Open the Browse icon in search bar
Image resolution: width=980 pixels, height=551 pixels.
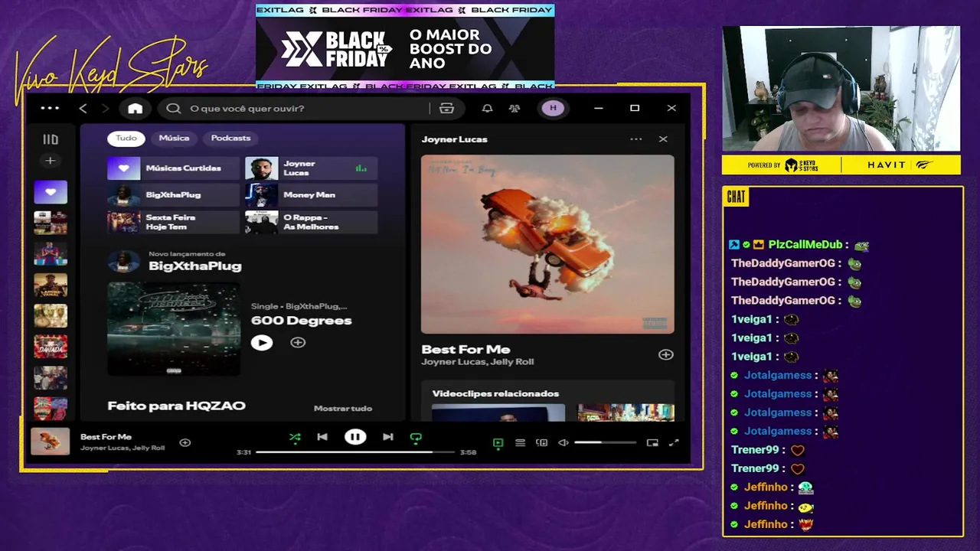446,109
